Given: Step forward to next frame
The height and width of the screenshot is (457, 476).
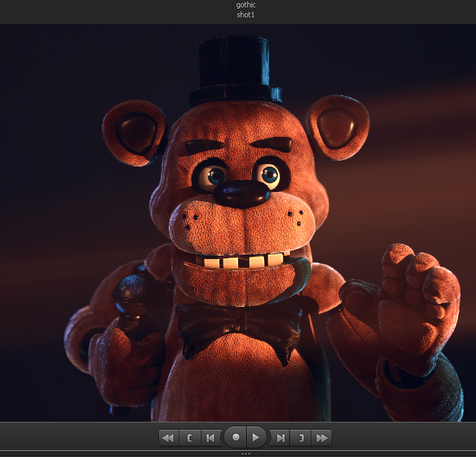Looking at the screenshot, I should coord(280,438).
